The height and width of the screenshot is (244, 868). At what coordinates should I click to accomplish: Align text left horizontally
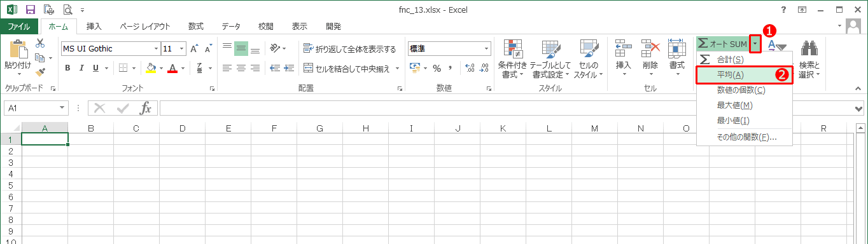(227, 68)
